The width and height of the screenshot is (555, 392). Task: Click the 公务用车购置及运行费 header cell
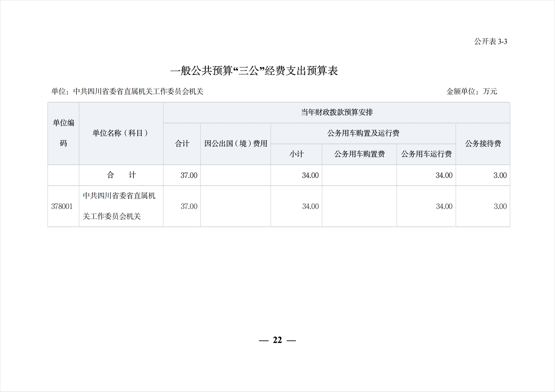[x=363, y=133]
